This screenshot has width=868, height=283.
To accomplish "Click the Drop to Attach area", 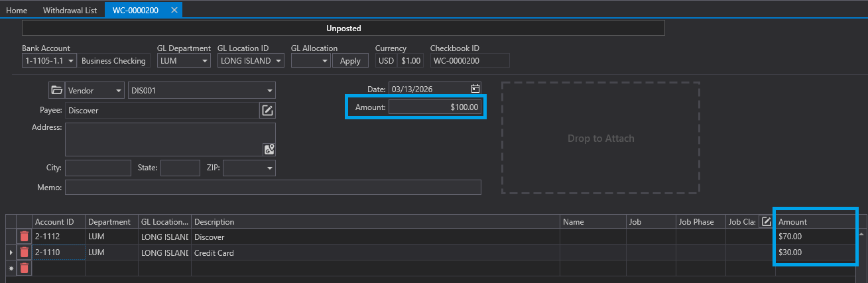I will pyautogui.click(x=601, y=139).
